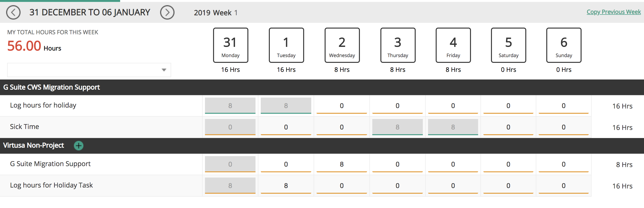This screenshot has width=644, height=208.
Task: Select the Thursday 3 day tile
Action: click(x=398, y=45)
